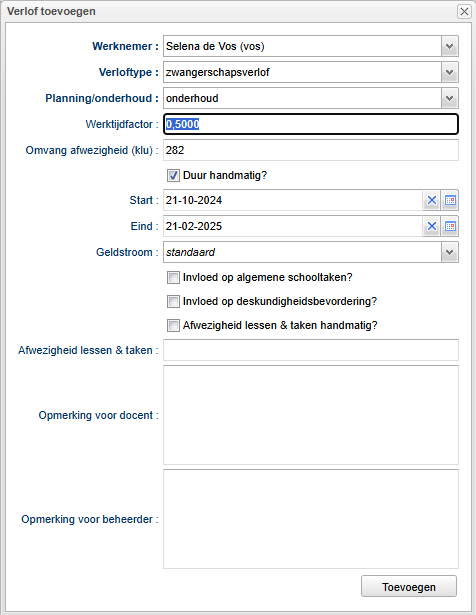Close the Verlof toevoegen dialog

(x=464, y=11)
